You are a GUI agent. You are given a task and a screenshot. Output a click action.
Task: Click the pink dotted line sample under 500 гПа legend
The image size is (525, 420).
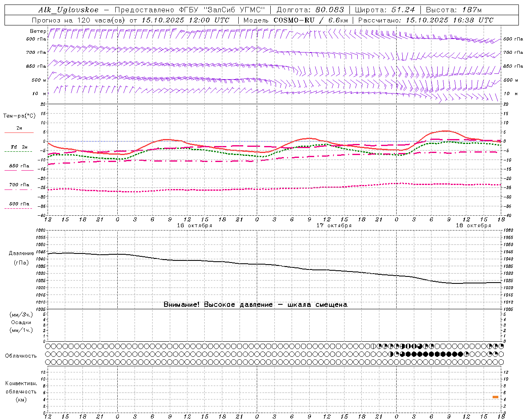(x=18, y=208)
